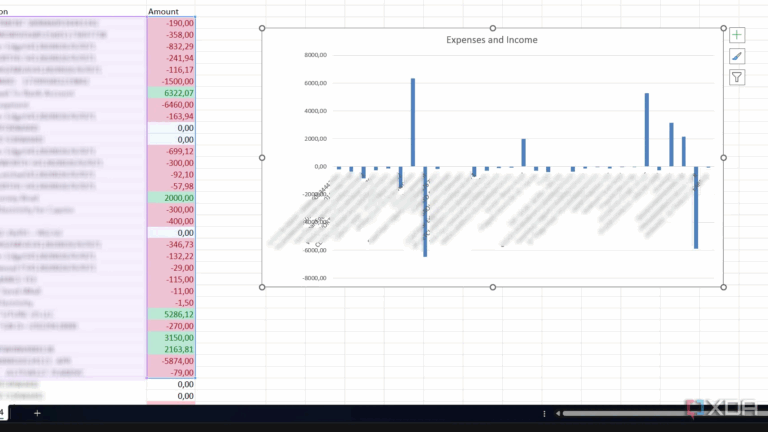Select cell with value -92,10
This screenshot has height=432, width=768.
coord(171,175)
